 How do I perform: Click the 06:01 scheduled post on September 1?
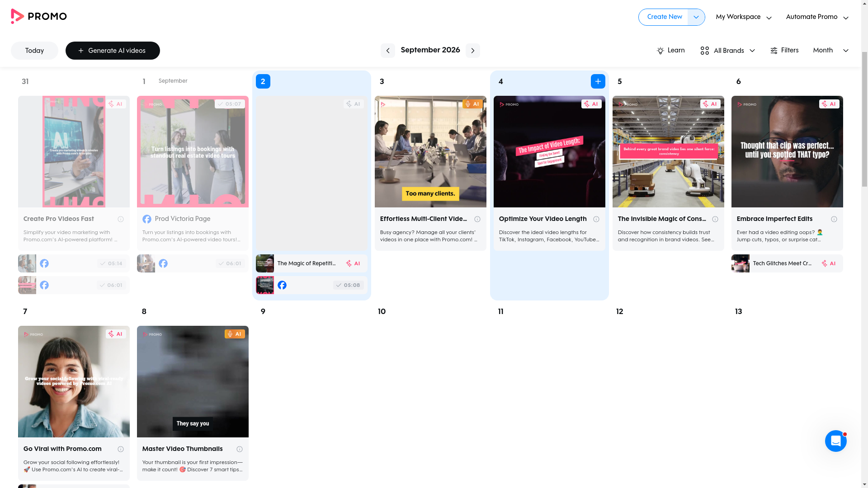click(x=193, y=263)
